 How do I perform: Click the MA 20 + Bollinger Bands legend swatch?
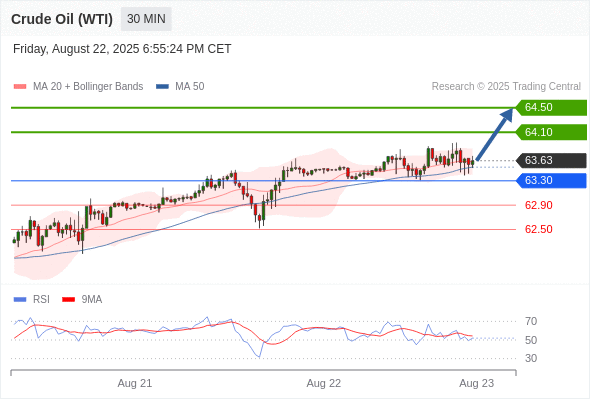coord(20,87)
